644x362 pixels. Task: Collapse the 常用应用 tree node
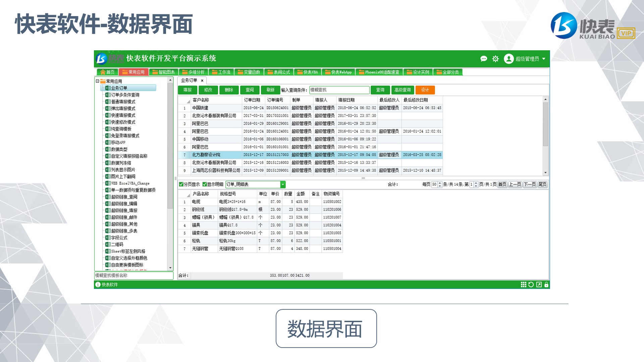(98, 81)
